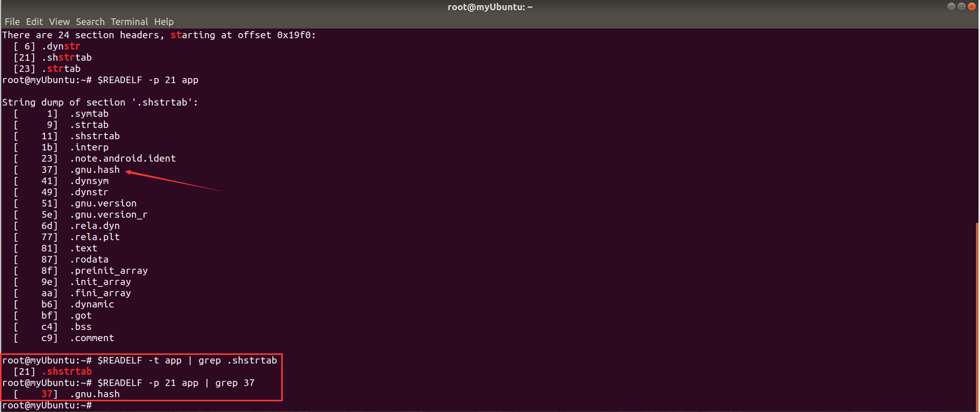Click the '.strtab' entry at offset 9
This screenshot has width=980, height=412.
click(89, 125)
